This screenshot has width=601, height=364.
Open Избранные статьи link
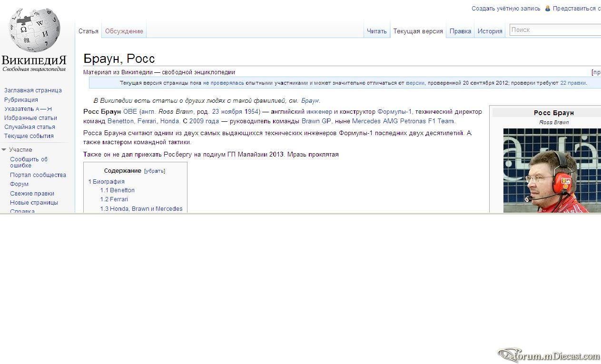point(30,118)
